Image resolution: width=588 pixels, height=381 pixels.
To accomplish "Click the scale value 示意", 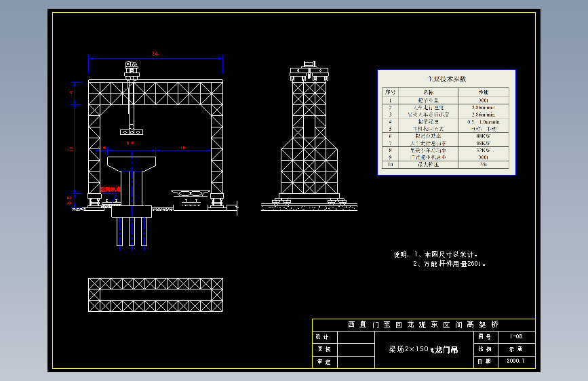I will (515, 348).
